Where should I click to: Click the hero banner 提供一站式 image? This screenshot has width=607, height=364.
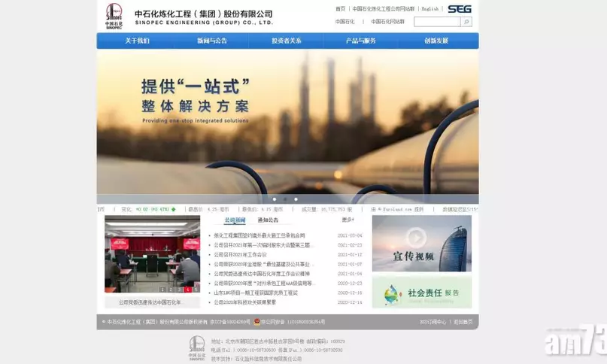point(287,126)
